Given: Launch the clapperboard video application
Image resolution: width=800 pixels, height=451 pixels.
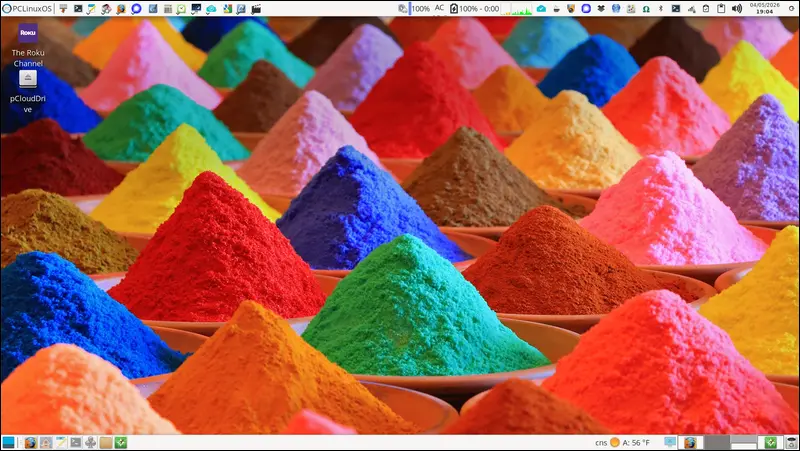Looking at the screenshot, I should [x=256, y=9].
